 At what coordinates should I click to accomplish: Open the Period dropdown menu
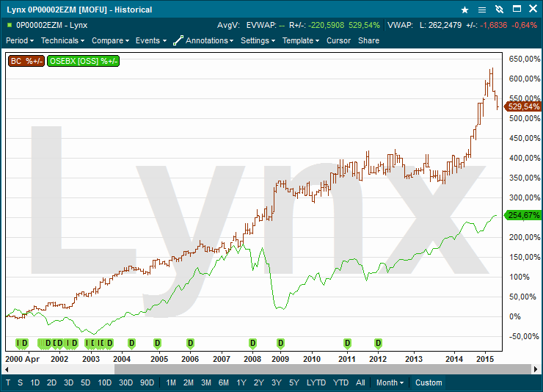tap(20, 40)
